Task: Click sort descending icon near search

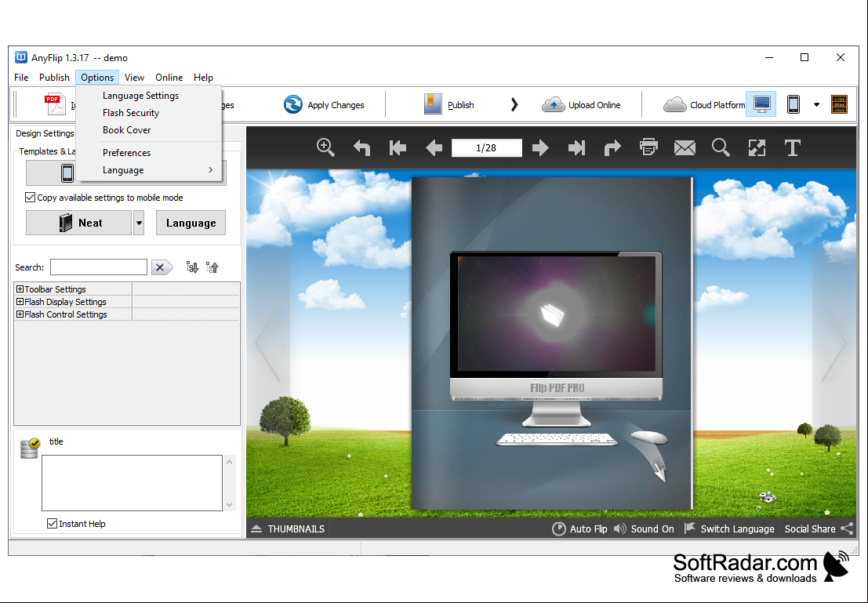Action: pos(192,267)
